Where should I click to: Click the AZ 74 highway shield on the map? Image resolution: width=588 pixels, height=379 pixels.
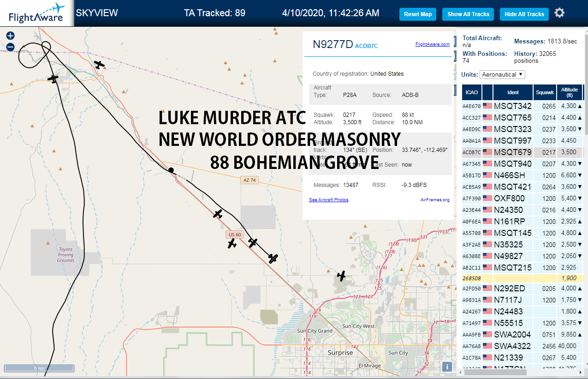pos(249,180)
